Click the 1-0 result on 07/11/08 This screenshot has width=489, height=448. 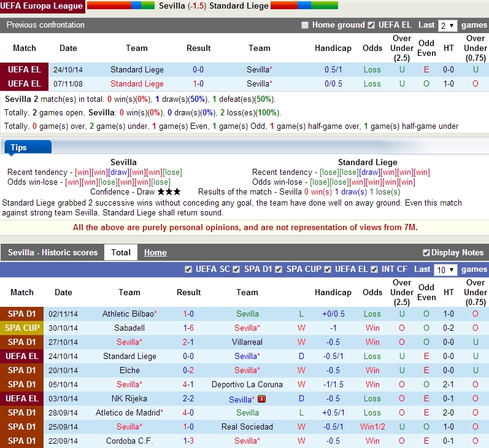(x=198, y=83)
